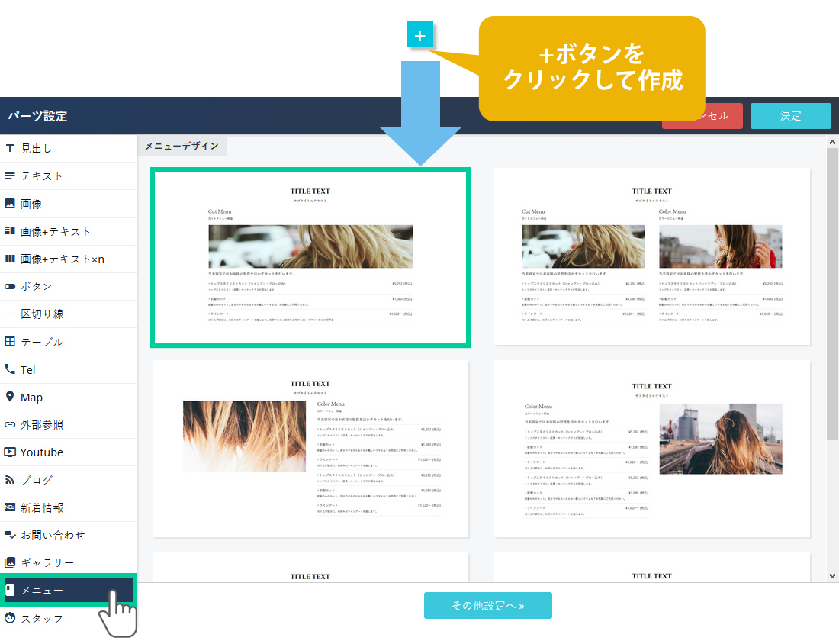This screenshot has height=644, width=839.
Task: Pick the design with image on left
Action: [310, 449]
